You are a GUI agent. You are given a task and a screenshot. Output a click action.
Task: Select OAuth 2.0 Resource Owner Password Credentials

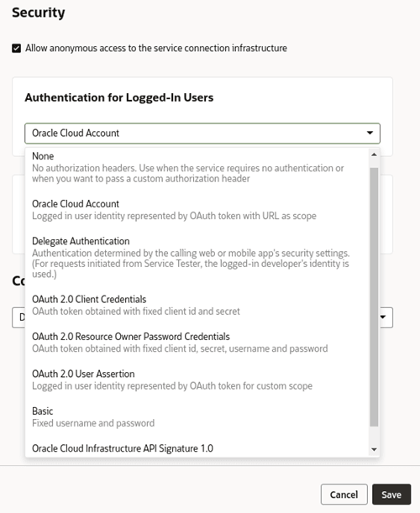(197, 343)
